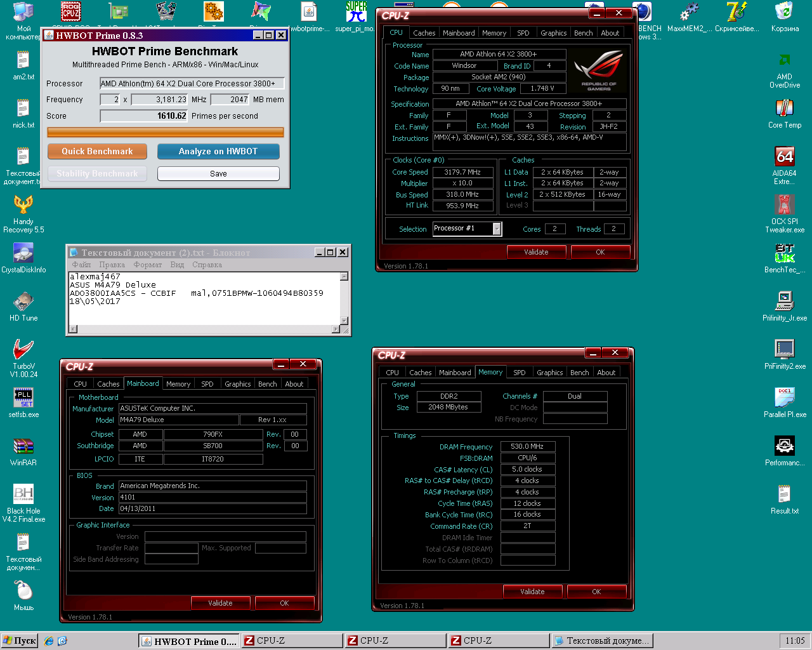Click inside the Notepad text area
Viewport: 812px width, 650px height.
(x=204, y=298)
